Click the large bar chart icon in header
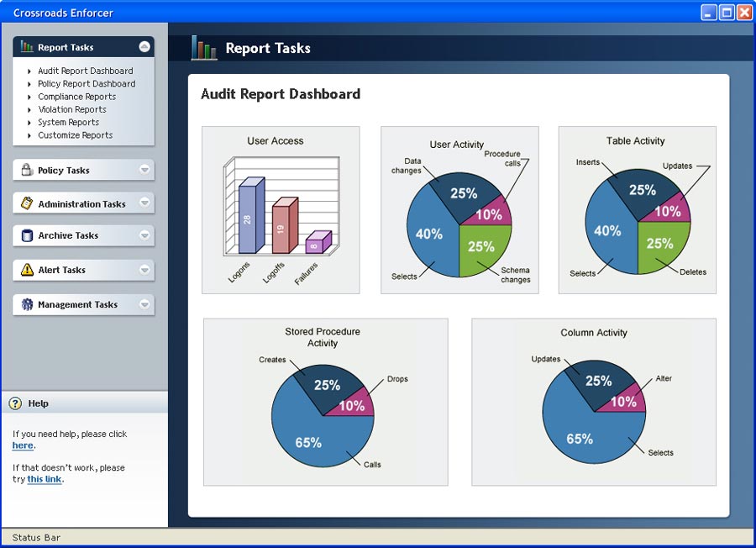The height and width of the screenshot is (548, 756). (203, 48)
